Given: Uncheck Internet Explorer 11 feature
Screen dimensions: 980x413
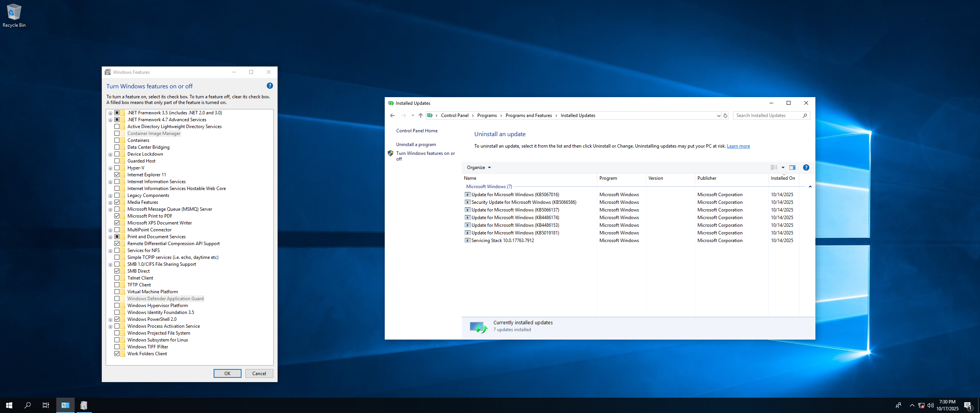Looking at the screenshot, I should (117, 175).
